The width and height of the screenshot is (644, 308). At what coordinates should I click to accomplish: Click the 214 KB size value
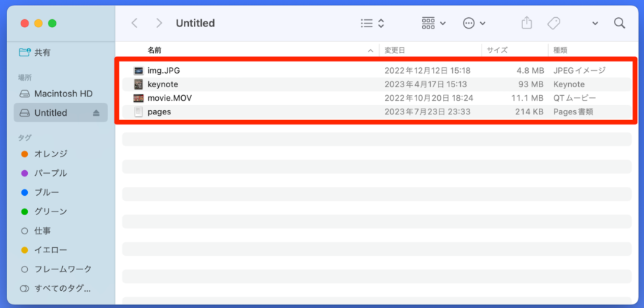530,111
